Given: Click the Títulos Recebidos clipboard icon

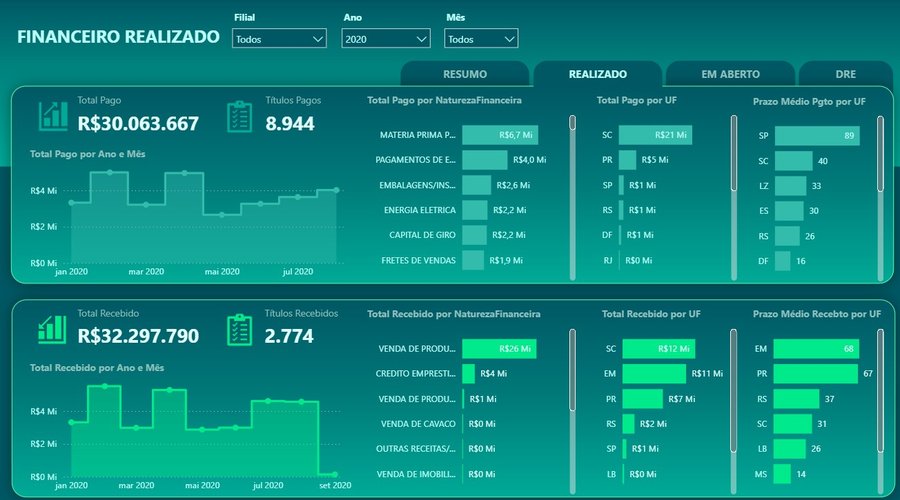Looking at the screenshot, I should point(239,330).
